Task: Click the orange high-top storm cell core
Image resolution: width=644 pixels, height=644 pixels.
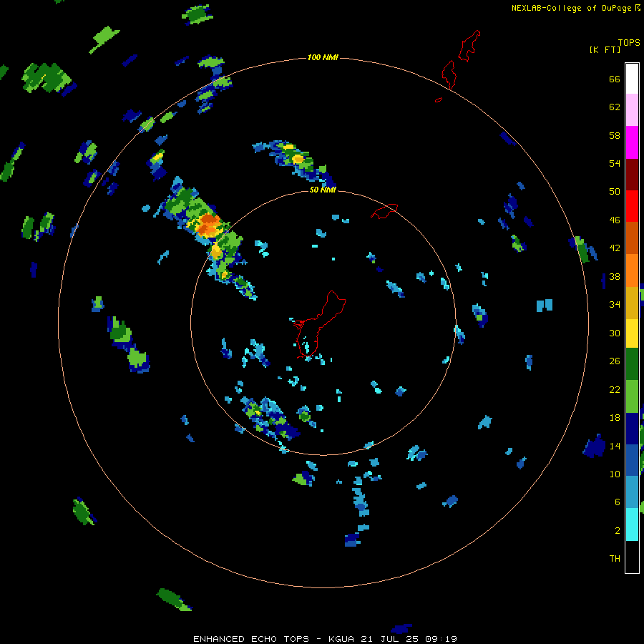Action: 208,224
